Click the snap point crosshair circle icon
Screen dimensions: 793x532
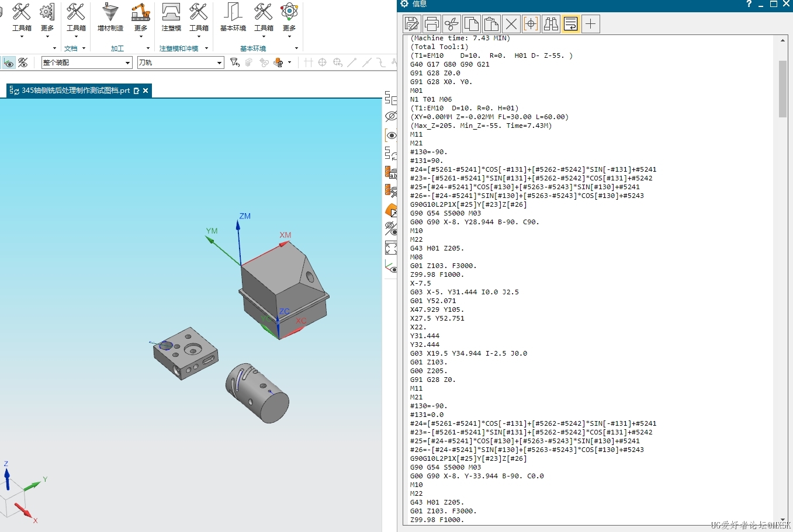[x=322, y=62]
